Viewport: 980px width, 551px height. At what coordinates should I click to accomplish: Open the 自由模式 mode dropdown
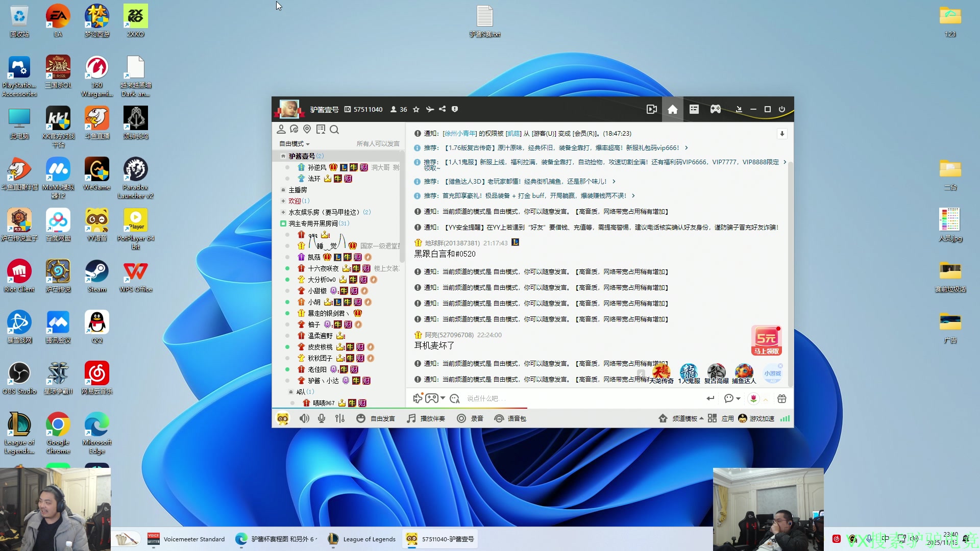[295, 144]
